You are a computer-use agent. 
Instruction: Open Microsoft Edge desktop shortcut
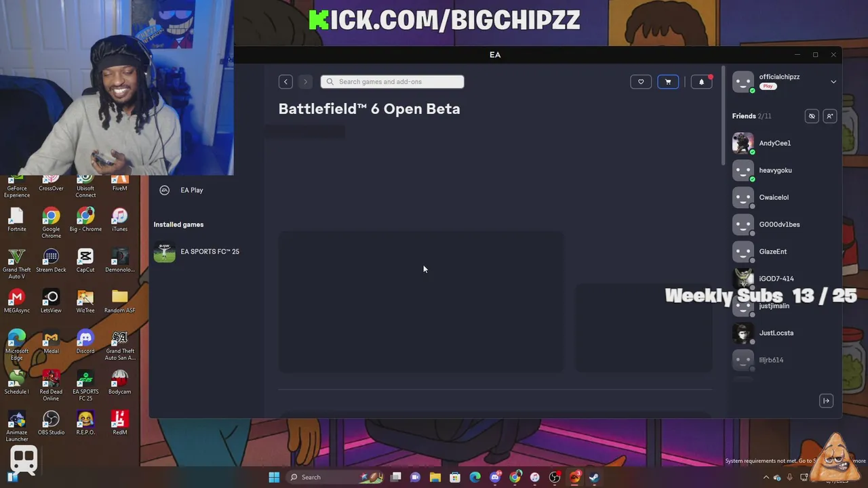pos(17,344)
